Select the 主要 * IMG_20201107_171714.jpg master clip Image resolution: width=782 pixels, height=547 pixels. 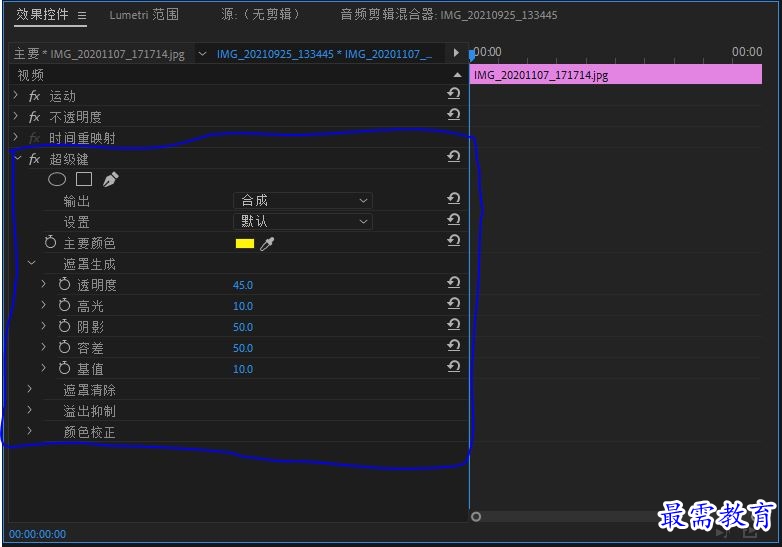click(99, 54)
